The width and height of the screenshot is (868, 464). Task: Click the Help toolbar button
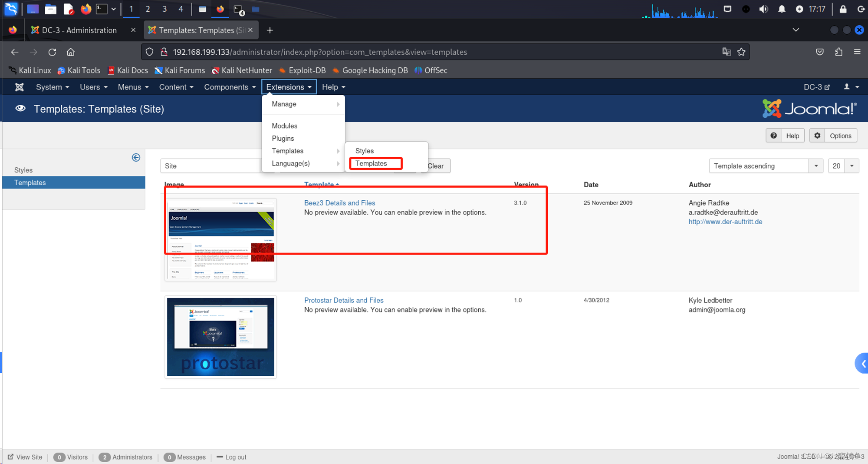785,136
